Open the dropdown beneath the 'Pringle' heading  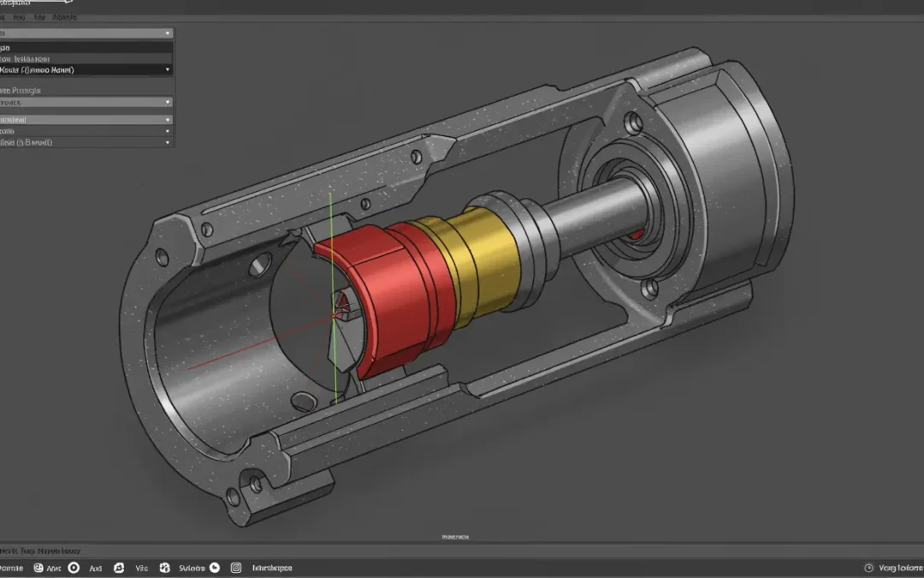tap(168, 102)
